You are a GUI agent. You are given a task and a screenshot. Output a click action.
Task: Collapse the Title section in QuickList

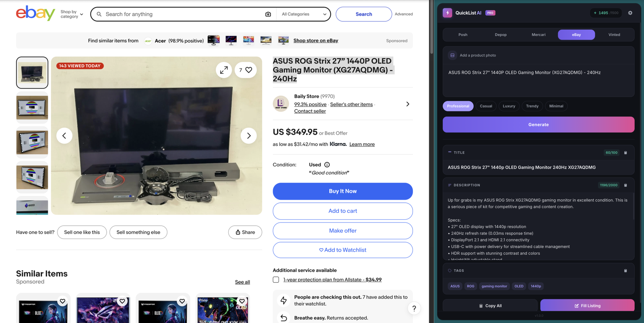point(450,152)
